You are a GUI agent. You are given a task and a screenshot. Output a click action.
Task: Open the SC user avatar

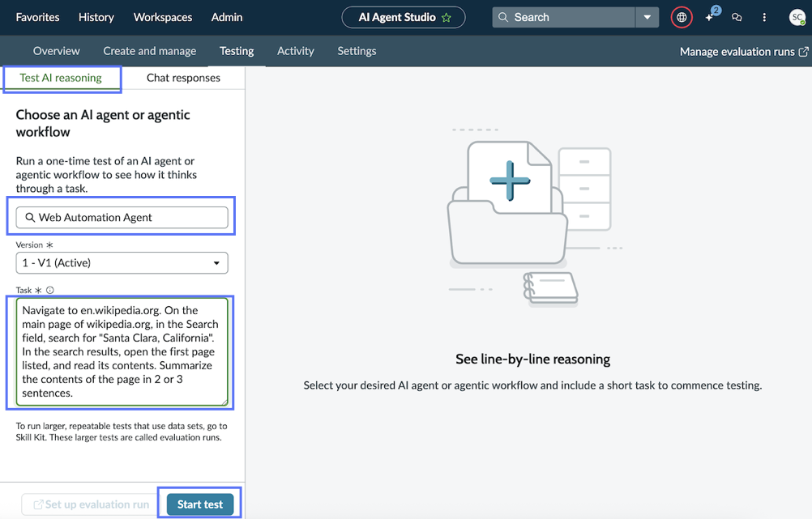tap(797, 17)
